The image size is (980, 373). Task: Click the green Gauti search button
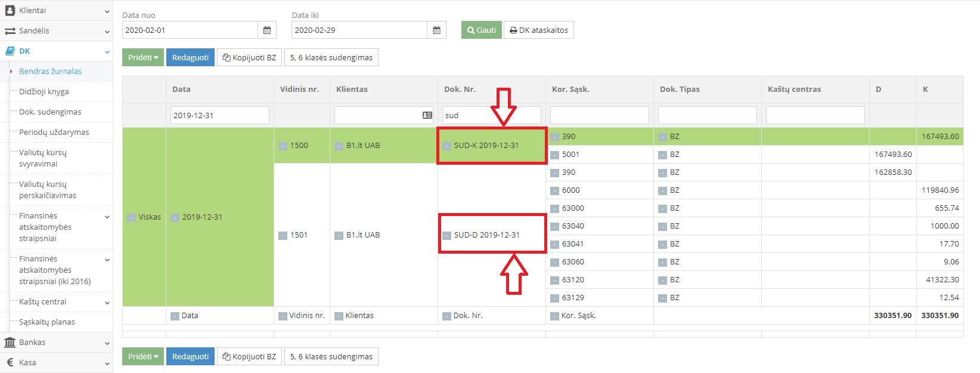[481, 30]
